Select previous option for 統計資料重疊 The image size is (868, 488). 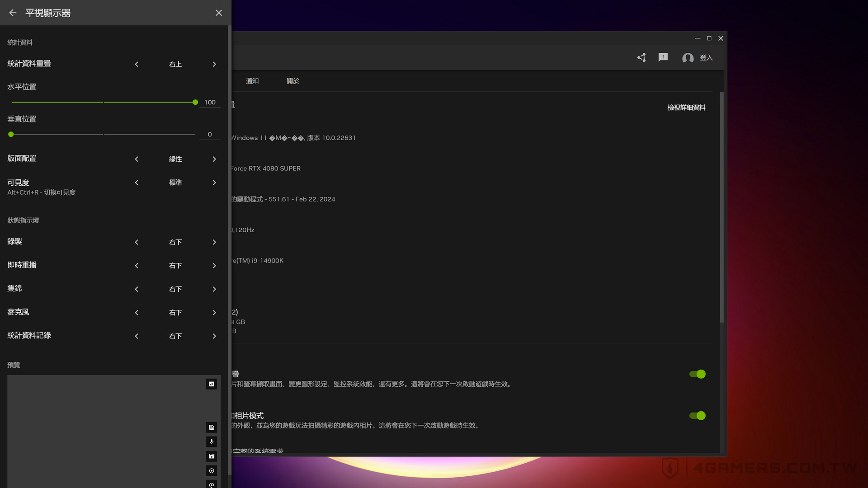[137, 64]
